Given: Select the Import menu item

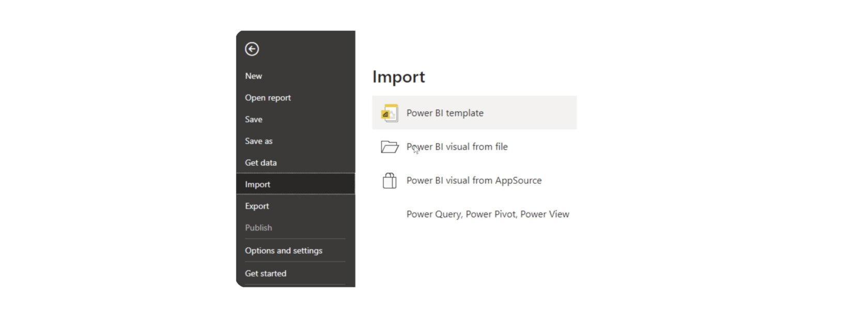Looking at the screenshot, I should [296, 184].
